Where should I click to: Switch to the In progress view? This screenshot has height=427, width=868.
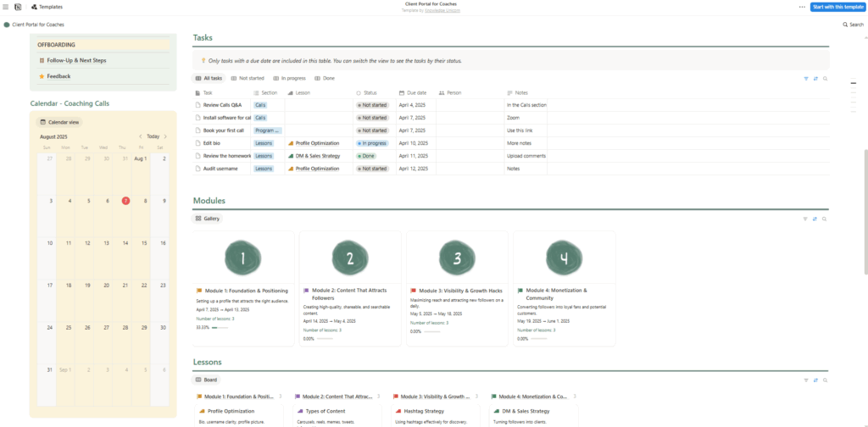coord(290,79)
